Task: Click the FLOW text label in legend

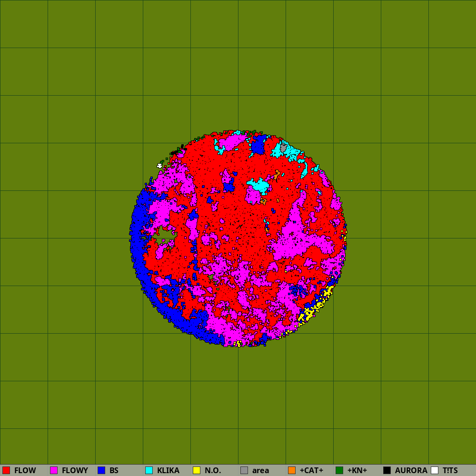Action: point(25,470)
